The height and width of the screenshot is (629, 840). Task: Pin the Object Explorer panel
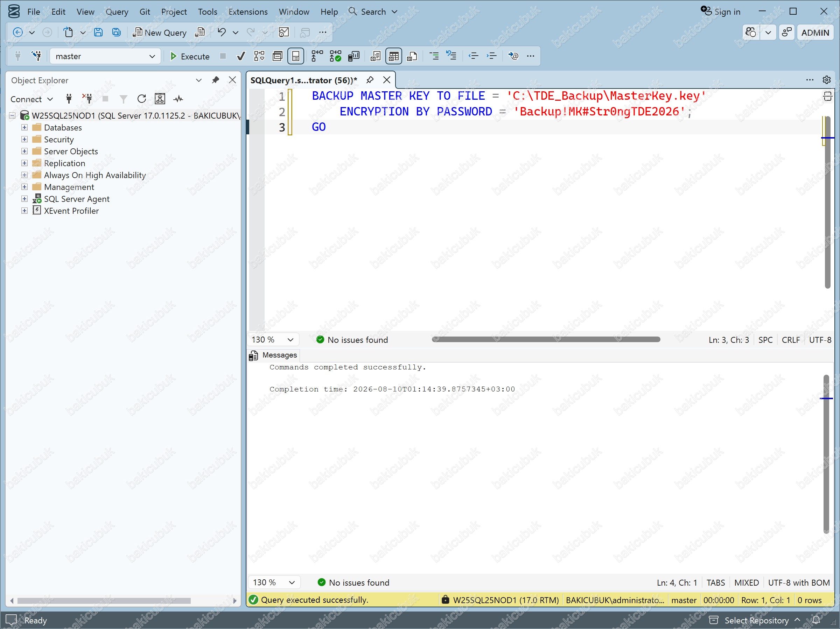pos(215,80)
